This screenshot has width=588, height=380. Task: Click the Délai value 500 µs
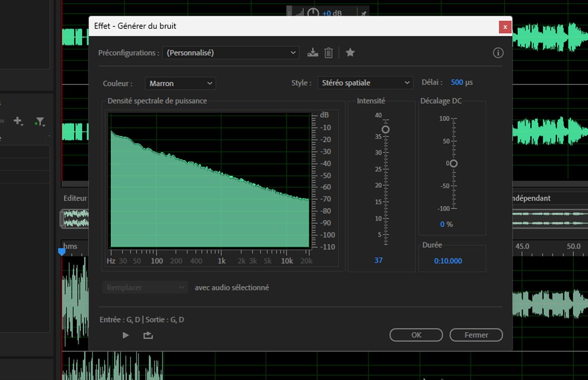click(462, 82)
